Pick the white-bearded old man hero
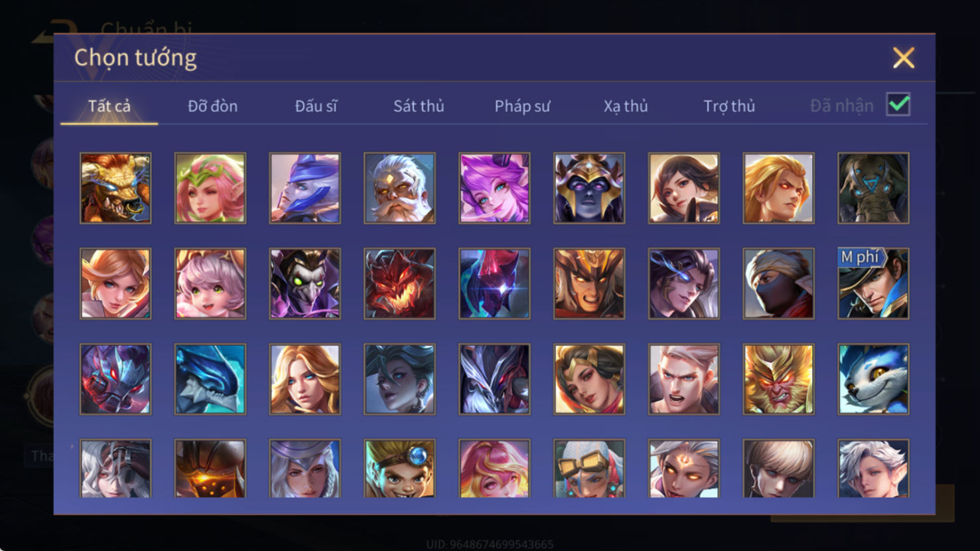980x551 pixels. 399,188
